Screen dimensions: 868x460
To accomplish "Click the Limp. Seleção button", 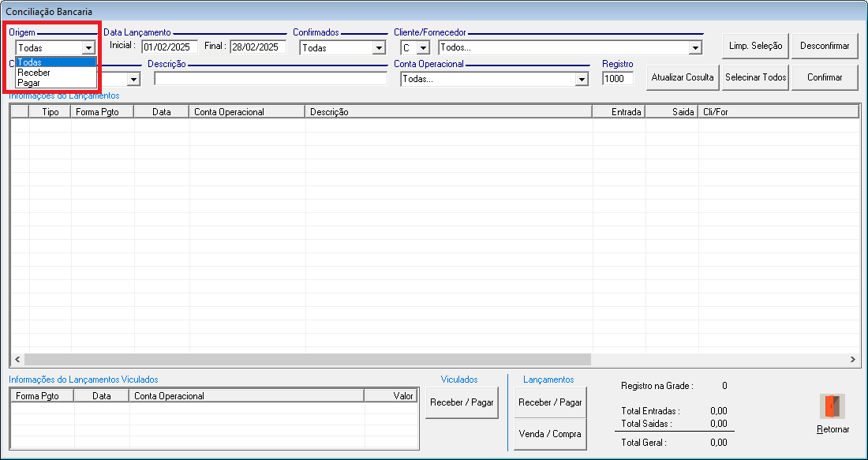I will [755, 46].
